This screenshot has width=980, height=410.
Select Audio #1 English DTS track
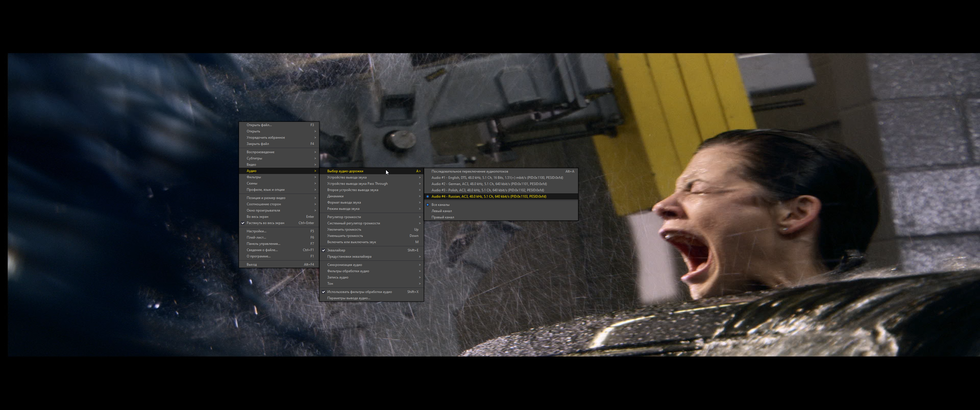point(497,178)
